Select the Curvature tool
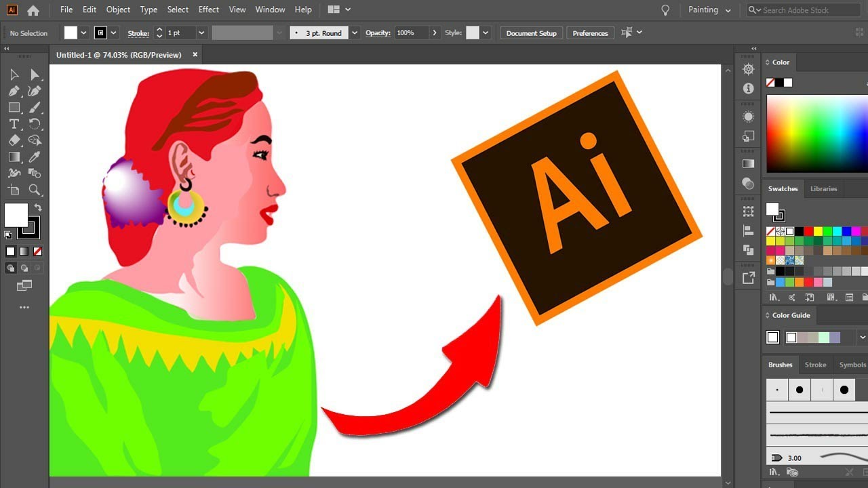 click(35, 91)
